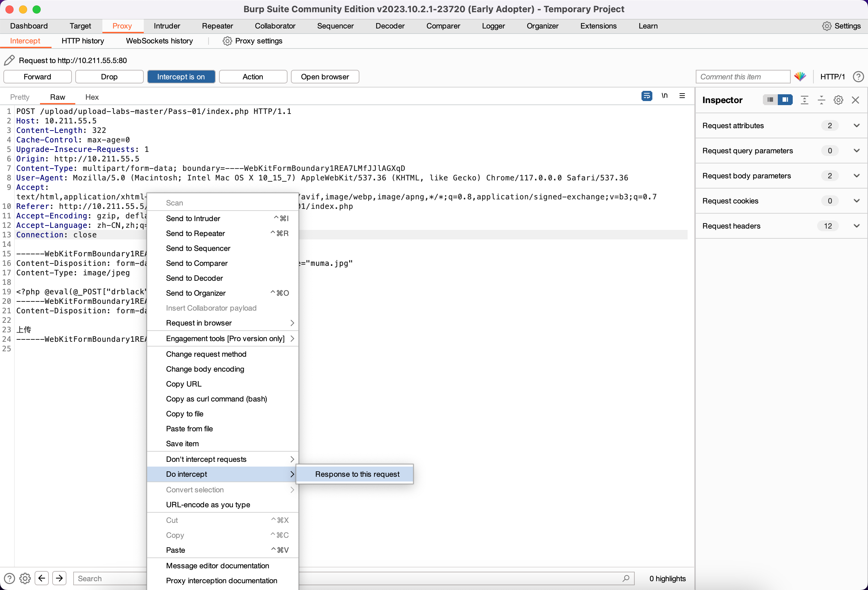Choose Paste from the context menu
The height and width of the screenshot is (590, 868).
click(x=223, y=550)
